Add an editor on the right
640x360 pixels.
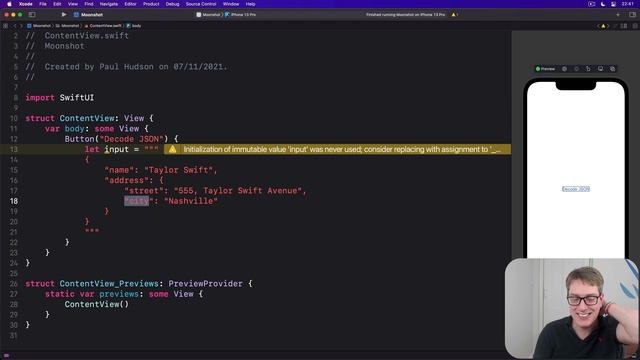coord(636,26)
